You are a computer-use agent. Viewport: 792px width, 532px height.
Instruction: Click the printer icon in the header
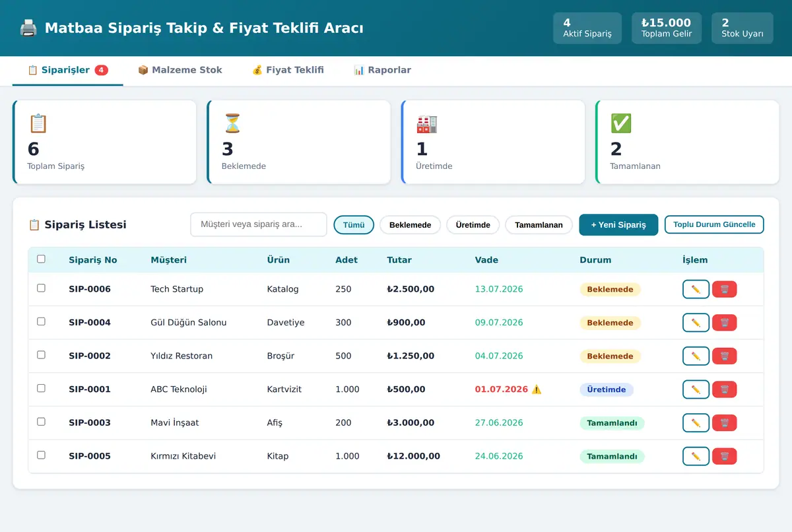[x=28, y=28]
